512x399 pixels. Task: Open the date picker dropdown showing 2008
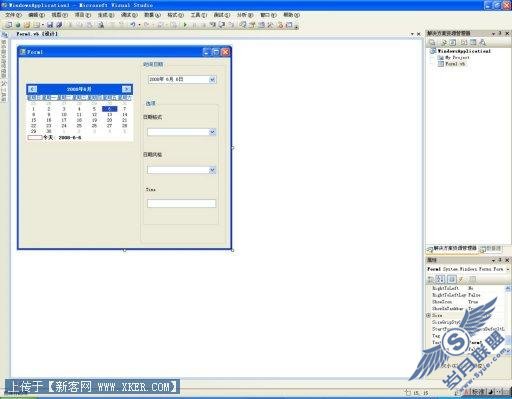click(x=212, y=79)
